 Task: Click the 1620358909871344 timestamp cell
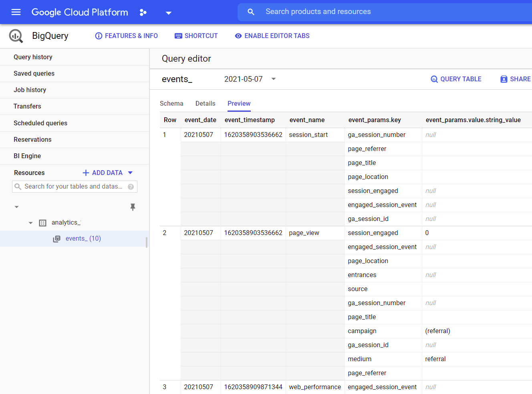[253, 387]
